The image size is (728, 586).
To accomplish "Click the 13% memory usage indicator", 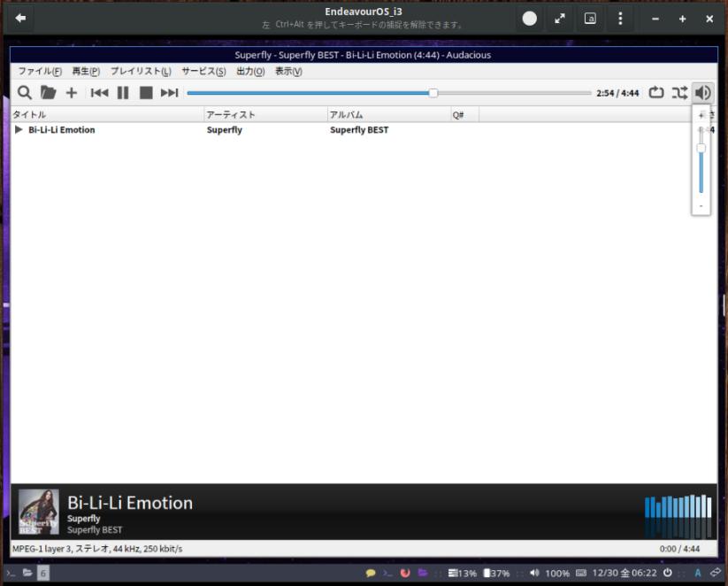I will tap(463, 574).
